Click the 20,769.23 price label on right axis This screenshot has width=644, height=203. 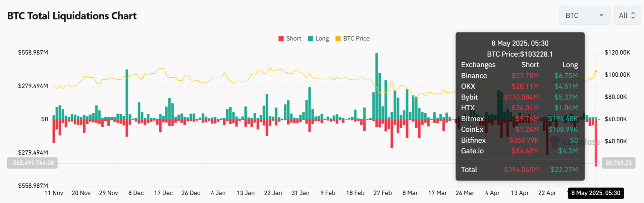(x=618, y=163)
